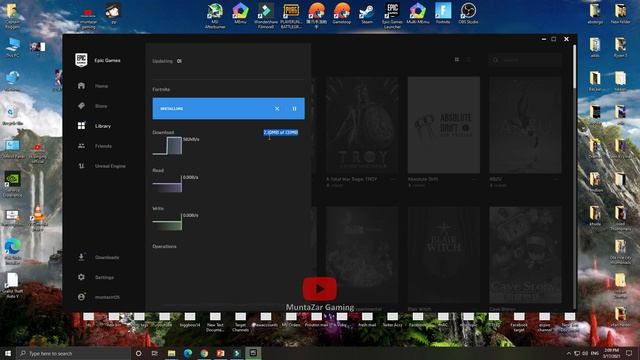
Task: Click the Epic Games logo in sidebar
Action: pyautogui.click(x=81, y=60)
